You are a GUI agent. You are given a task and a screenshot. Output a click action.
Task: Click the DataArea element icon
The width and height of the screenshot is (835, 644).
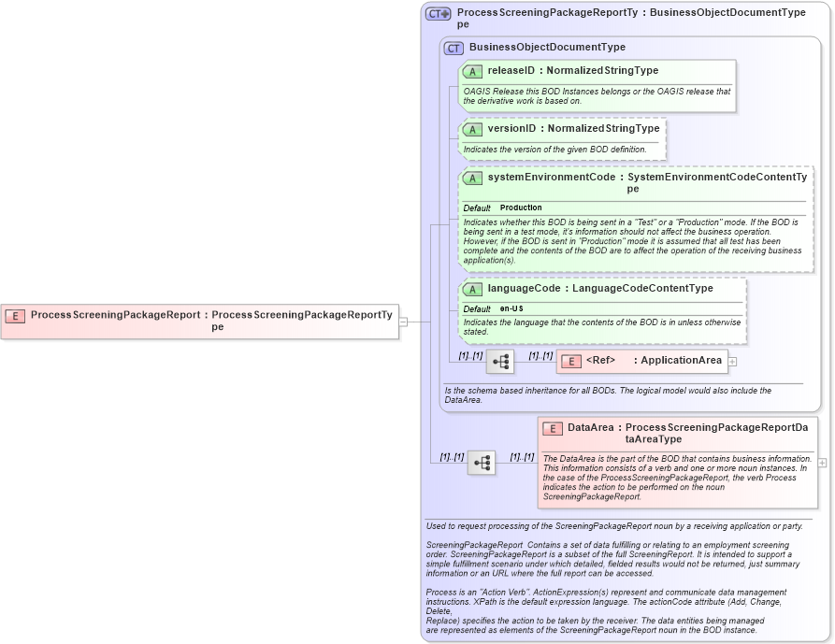(552, 428)
